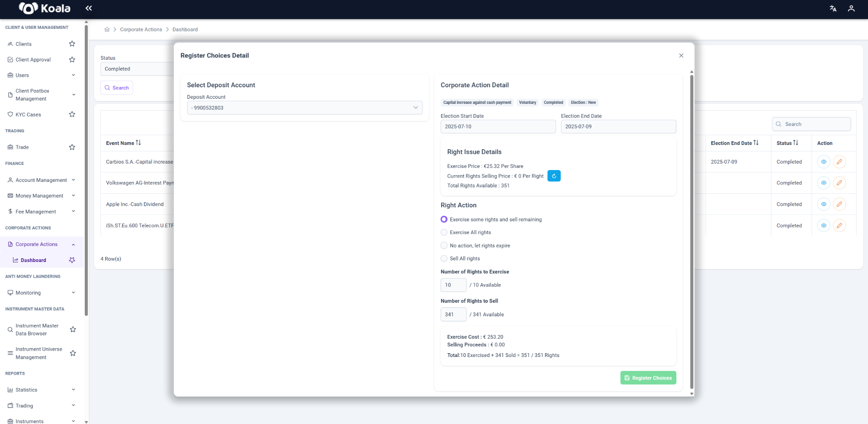Favorite the Clients menu star

(x=72, y=44)
